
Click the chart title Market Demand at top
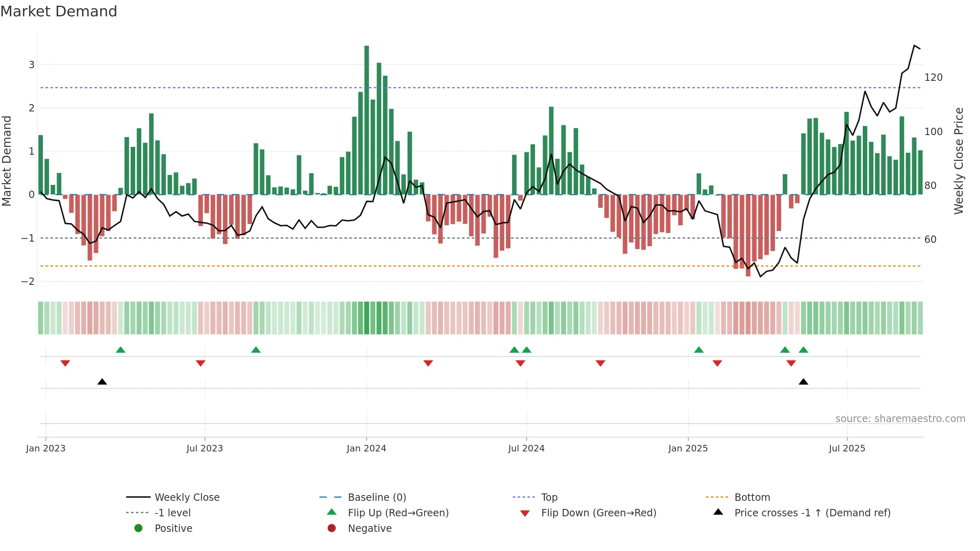tap(59, 11)
